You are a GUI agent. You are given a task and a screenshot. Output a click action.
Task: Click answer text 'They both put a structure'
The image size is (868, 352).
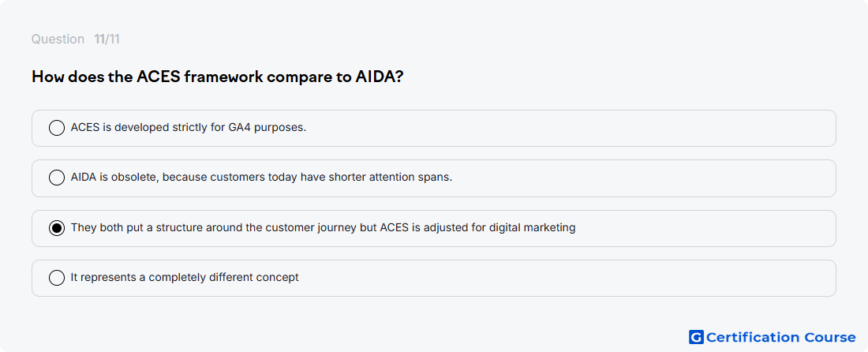click(x=323, y=227)
